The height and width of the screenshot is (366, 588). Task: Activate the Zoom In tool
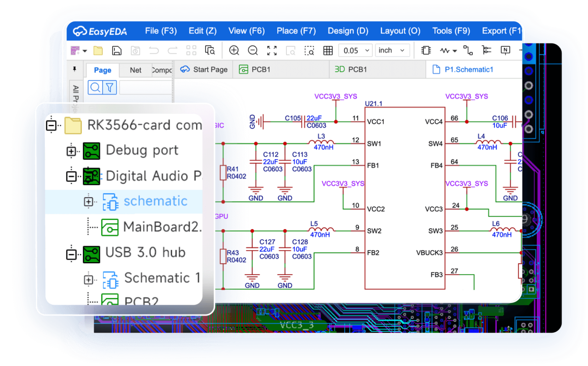click(234, 50)
